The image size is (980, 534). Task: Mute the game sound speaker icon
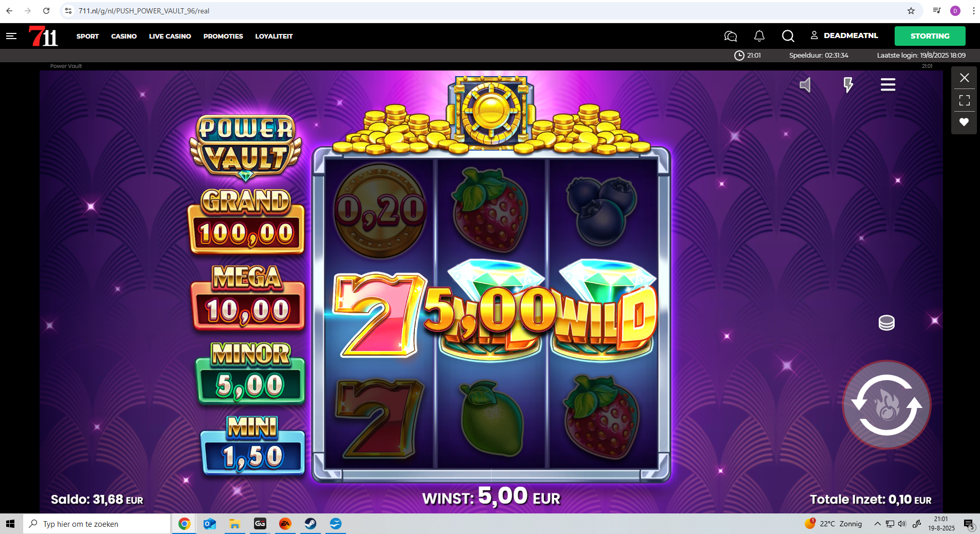pyautogui.click(x=805, y=85)
